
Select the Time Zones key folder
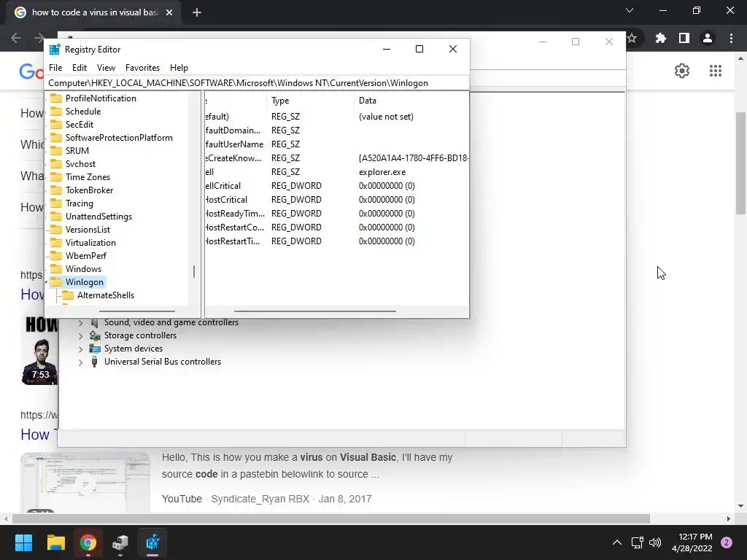coord(88,177)
